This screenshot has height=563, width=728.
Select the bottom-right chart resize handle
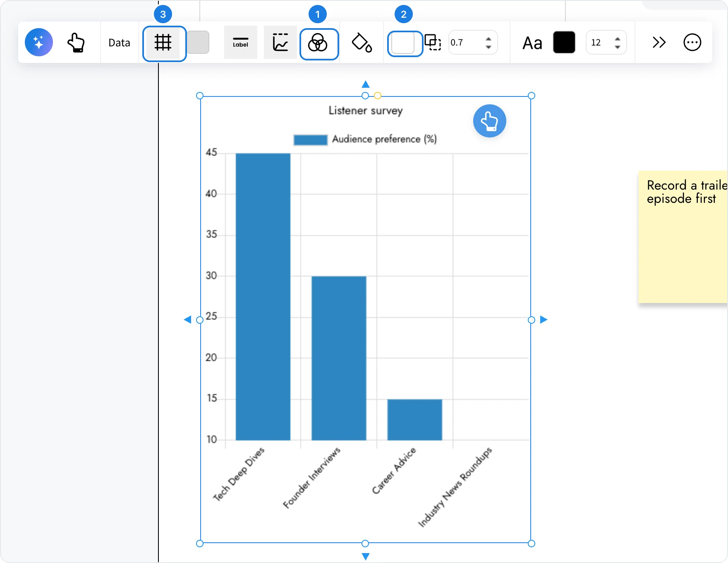[x=532, y=544]
